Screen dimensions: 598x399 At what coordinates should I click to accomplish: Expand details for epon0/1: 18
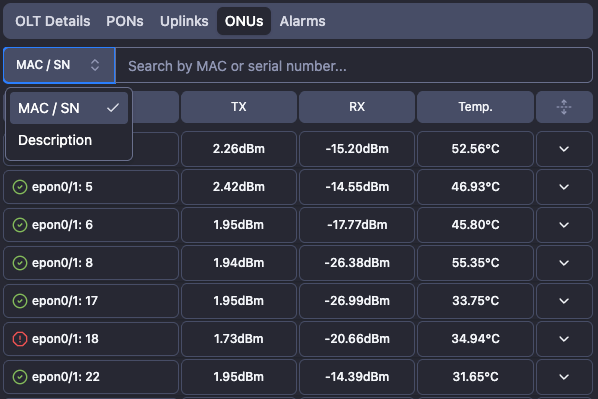coord(564,339)
